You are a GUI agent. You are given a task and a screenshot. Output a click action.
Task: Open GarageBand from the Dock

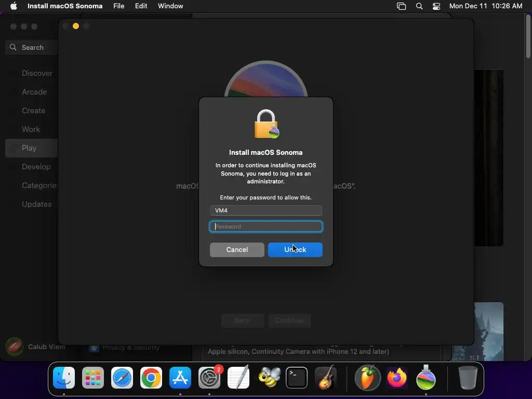(326, 378)
